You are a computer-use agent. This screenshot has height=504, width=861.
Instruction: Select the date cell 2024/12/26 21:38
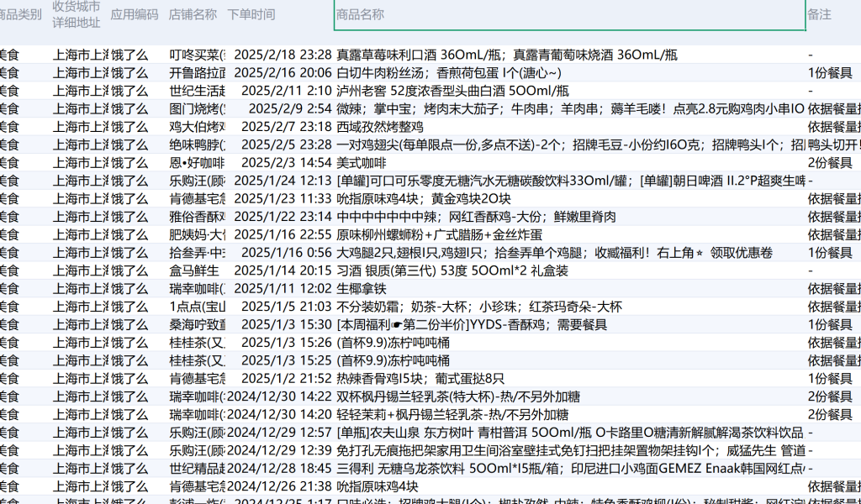coord(279,486)
